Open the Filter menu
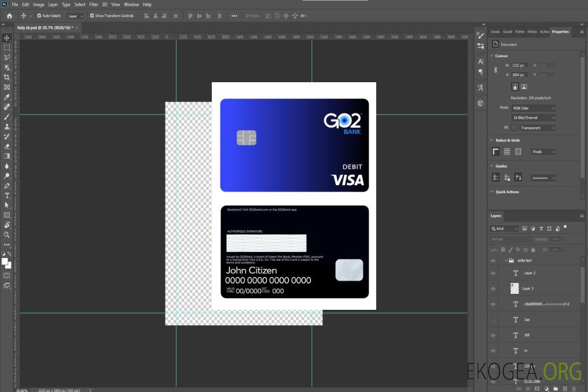This screenshot has width=588, height=392. [94, 4]
